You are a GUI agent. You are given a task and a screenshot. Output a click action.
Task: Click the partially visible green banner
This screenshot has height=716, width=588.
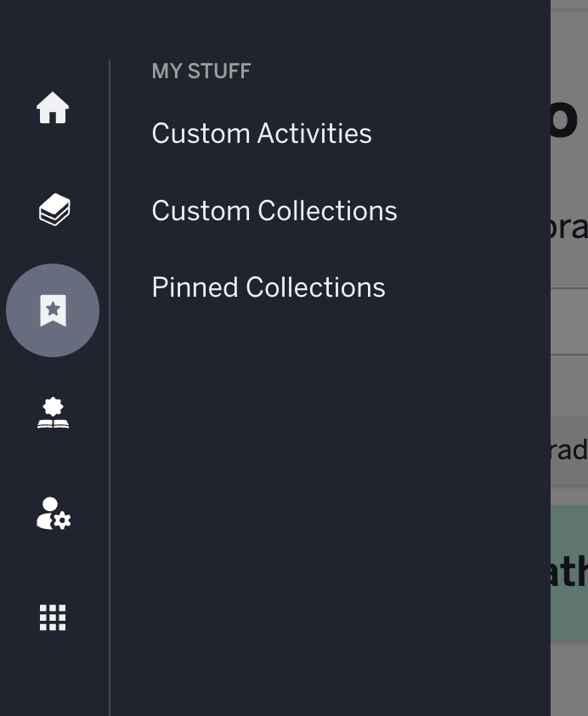(568, 573)
